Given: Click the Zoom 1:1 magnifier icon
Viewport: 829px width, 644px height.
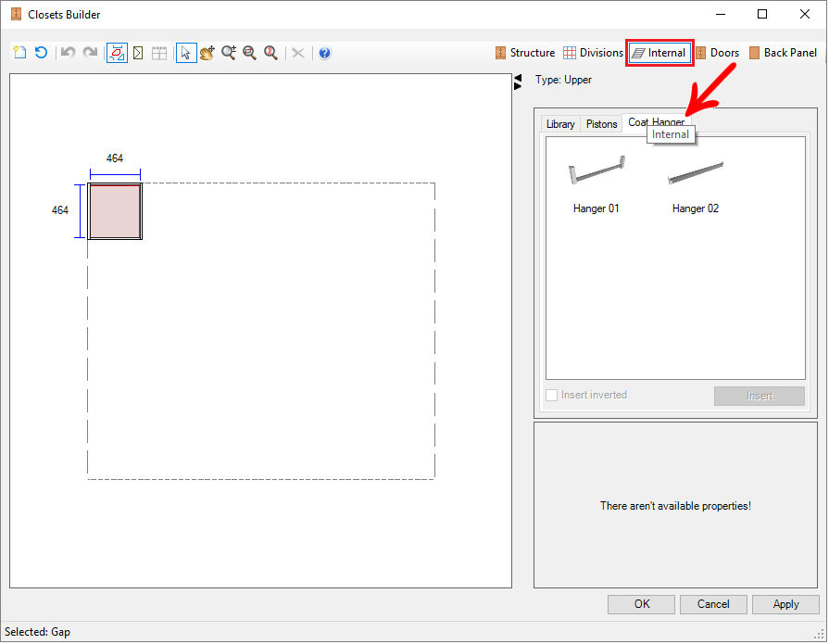Looking at the screenshot, I should 270,52.
